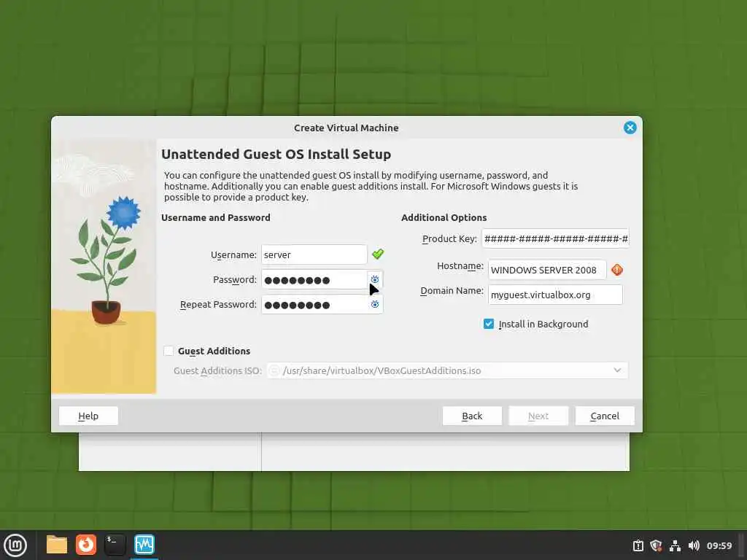Click the security shield tray icon
Screen dimensions: 747x560
point(656,545)
